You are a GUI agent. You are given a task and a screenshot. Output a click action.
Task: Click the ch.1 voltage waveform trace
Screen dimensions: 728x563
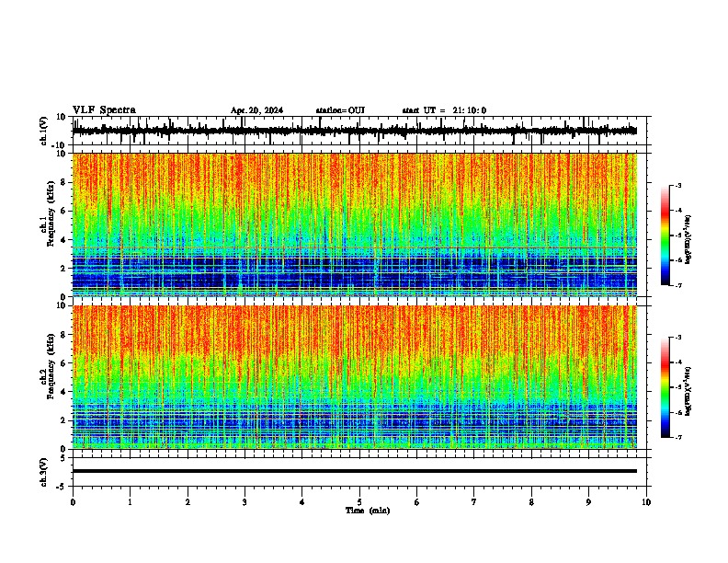(x=355, y=131)
